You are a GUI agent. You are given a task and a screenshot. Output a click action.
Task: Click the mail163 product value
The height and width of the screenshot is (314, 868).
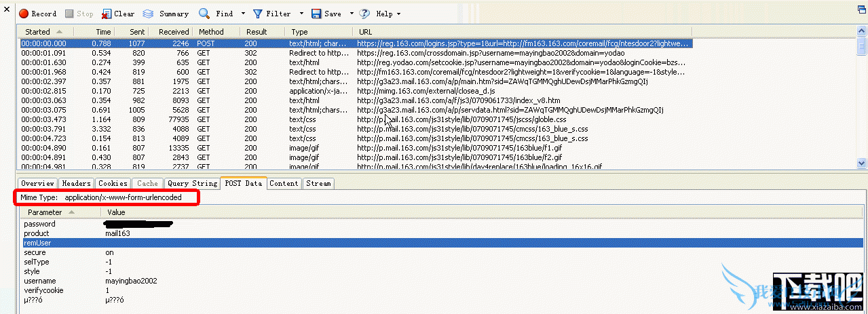(117, 233)
